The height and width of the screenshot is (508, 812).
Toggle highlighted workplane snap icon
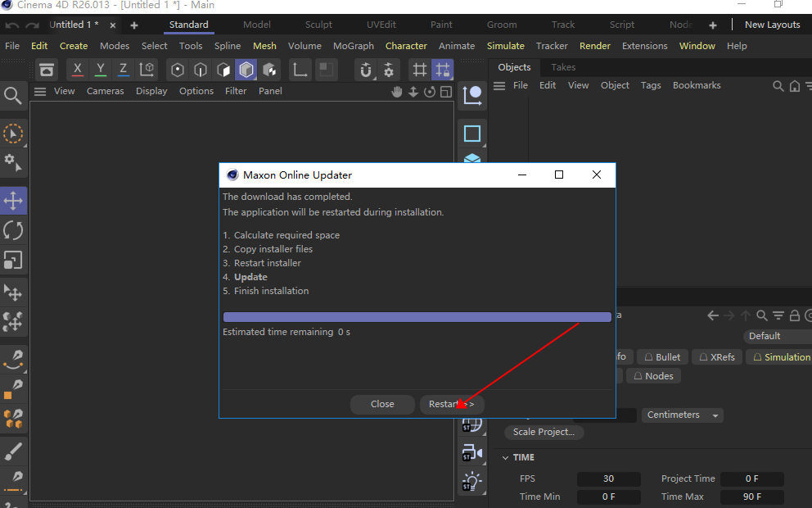click(443, 70)
